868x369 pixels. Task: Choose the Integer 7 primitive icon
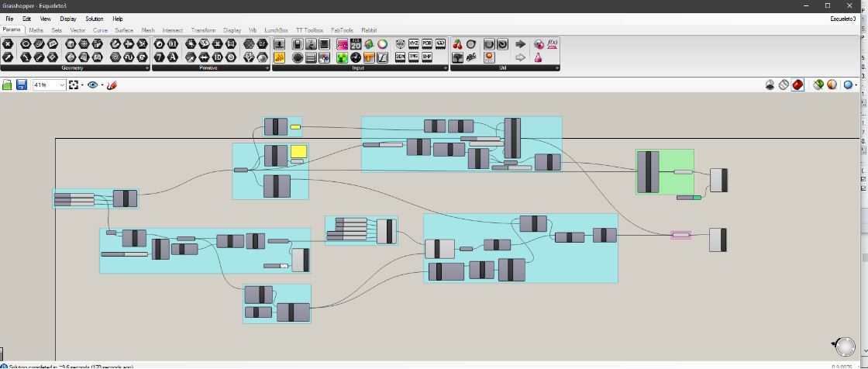159,57
